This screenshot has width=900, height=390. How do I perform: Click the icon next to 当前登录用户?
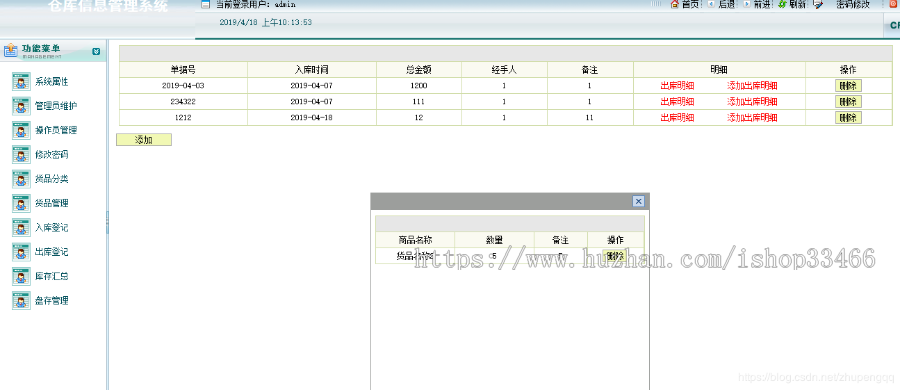point(205,5)
